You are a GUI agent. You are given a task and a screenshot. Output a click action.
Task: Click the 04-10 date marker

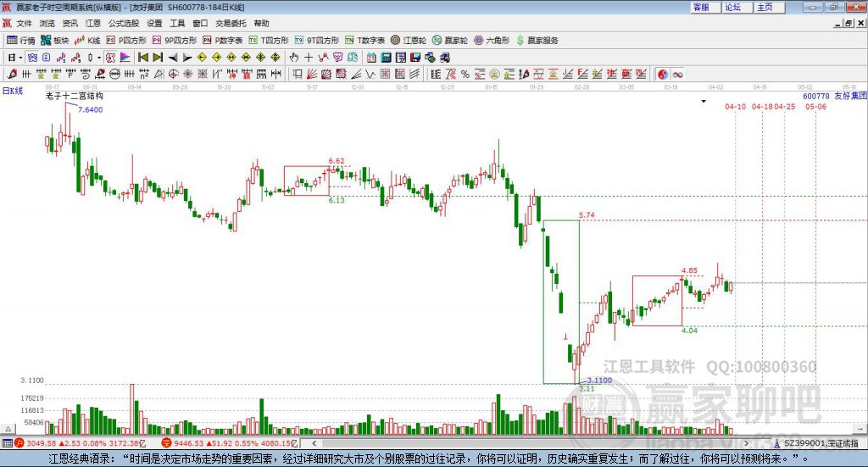tap(735, 106)
